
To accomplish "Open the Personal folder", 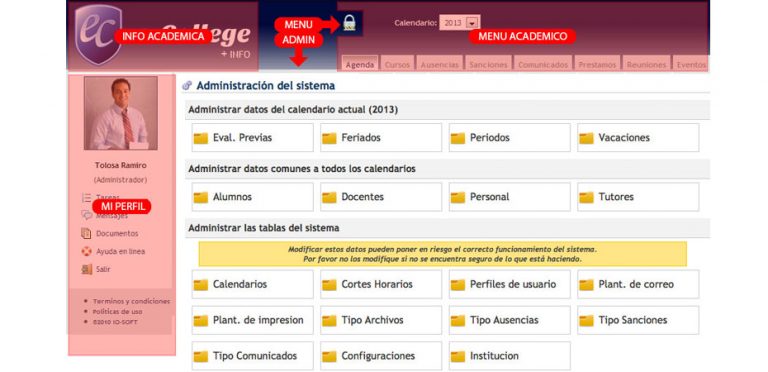I will point(509,197).
